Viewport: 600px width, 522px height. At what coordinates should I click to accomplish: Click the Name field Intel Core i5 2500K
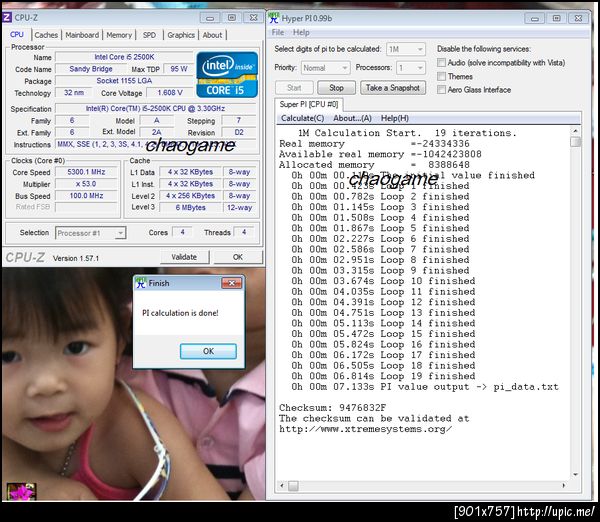(x=124, y=57)
